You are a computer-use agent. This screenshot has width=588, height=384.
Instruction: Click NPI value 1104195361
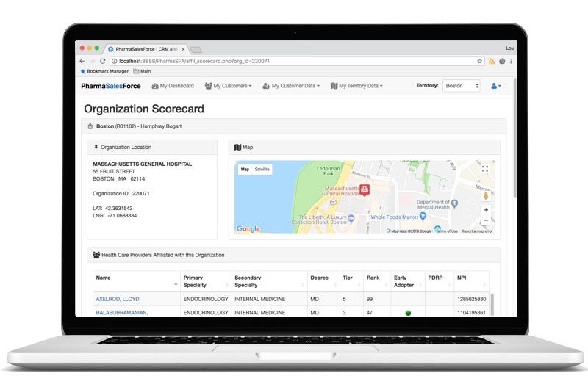tap(471, 313)
